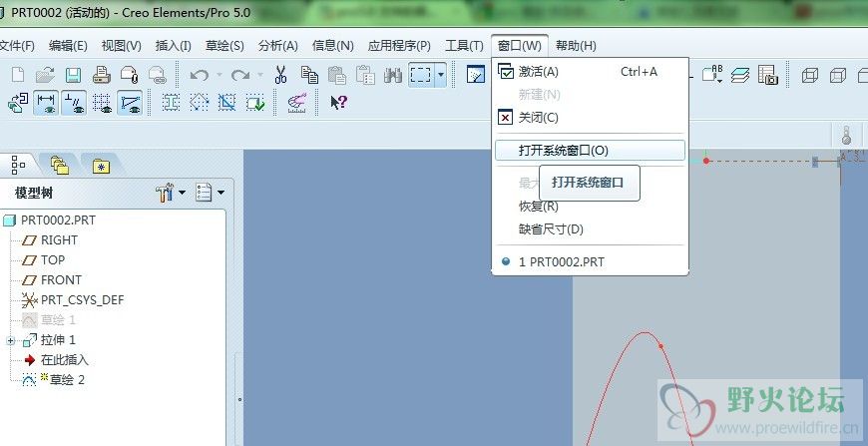Toggle display of sketch constraints
868x446 pixels.
[x=74, y=103]
